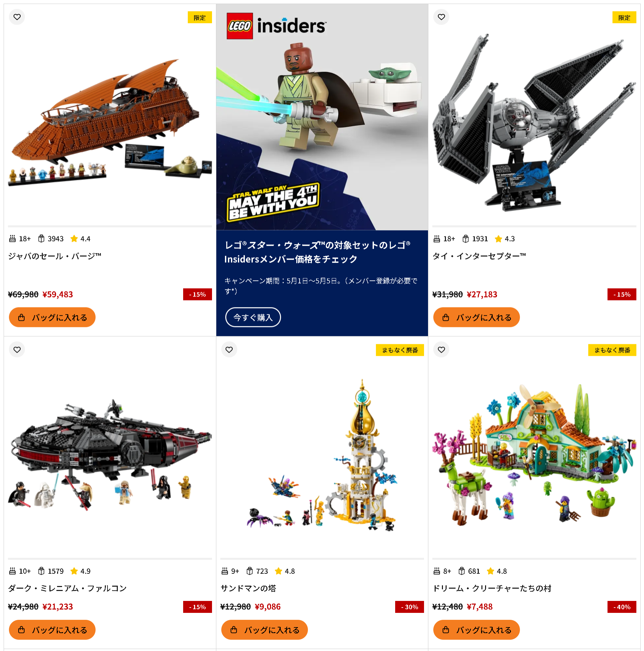Viewport: 644px width, 651px height.
Task: Add Dark Millennium Falcon to bag
Action: click(52, 629)
